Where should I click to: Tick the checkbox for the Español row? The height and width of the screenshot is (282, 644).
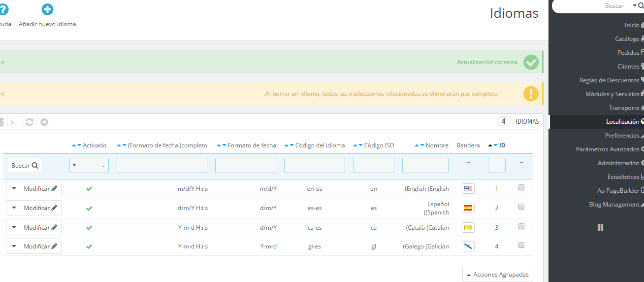pyautogui.click(x=521, y=207)
